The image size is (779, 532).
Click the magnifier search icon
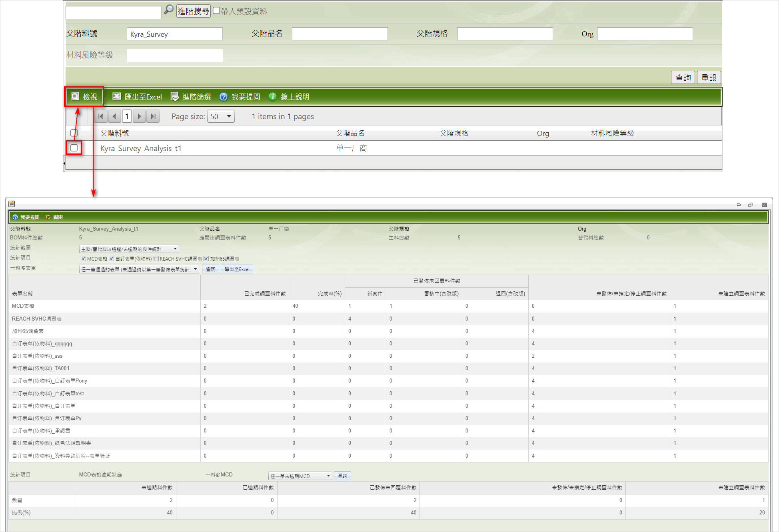click(x=169, y=10)
